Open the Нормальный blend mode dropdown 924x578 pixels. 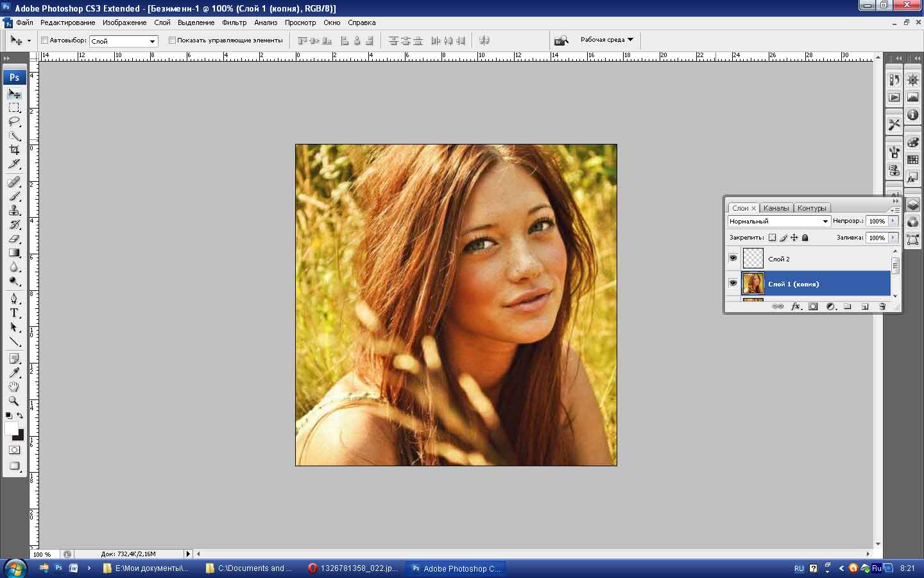click(x=779, y=221)
